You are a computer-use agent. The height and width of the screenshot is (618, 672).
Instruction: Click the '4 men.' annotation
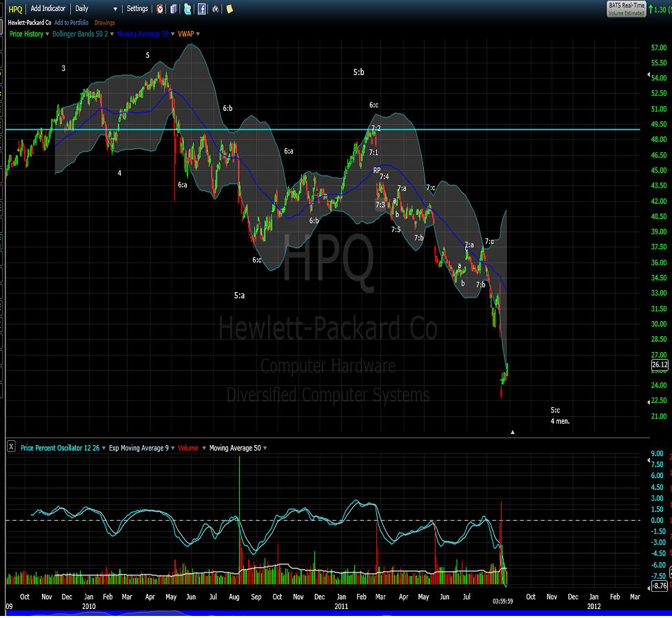(560, 422)
